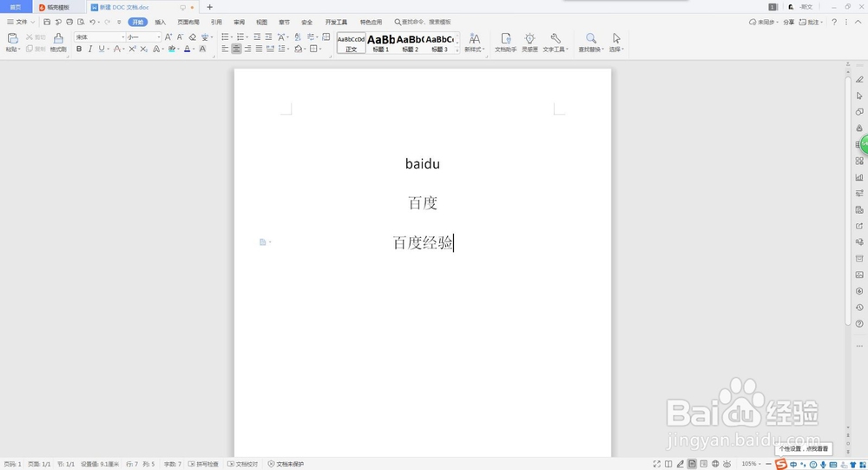Open the Review (审阅) tab
Viewport: 868px width, 470px height.
[240, 23]
